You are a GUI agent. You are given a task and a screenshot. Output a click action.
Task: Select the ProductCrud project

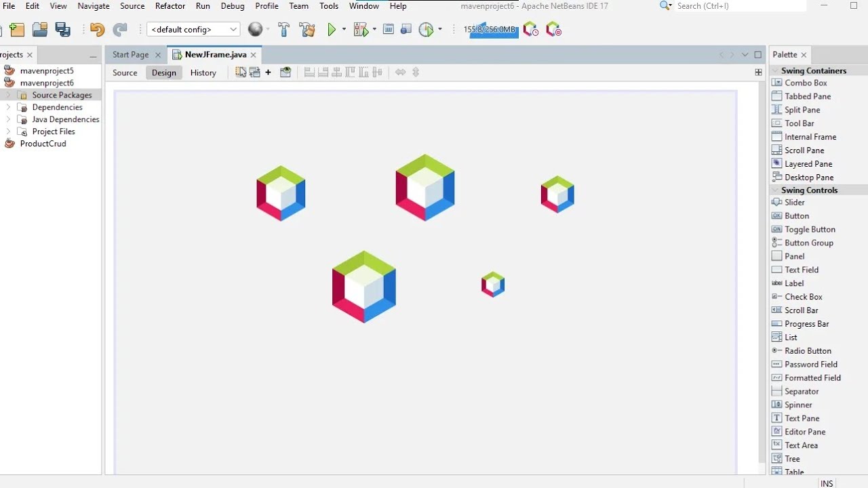[x=43, y=144]
